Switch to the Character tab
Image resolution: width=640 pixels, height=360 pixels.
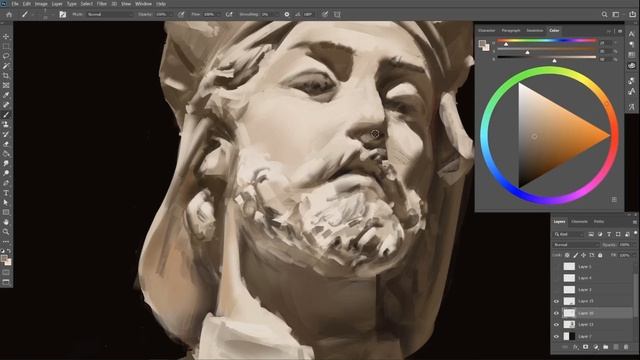click(487, 31)
